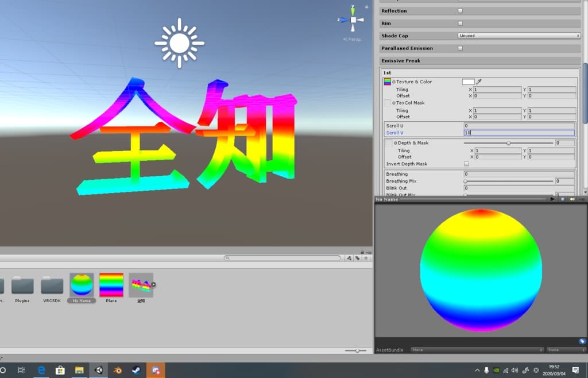Click the search-by-type filter icon in Project panel
Viewport: 588px width, 378px height.
coord(349,259)
